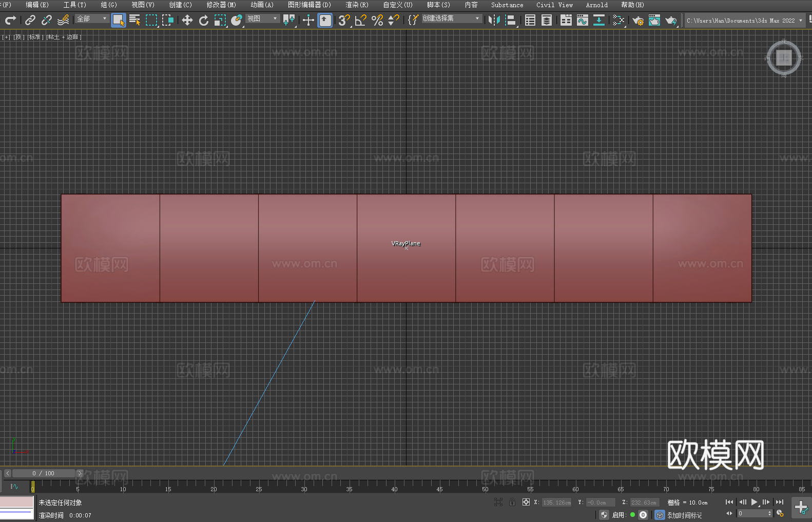
Task: Click 添加时间标记 add time tag
Action: coord(684,515)
